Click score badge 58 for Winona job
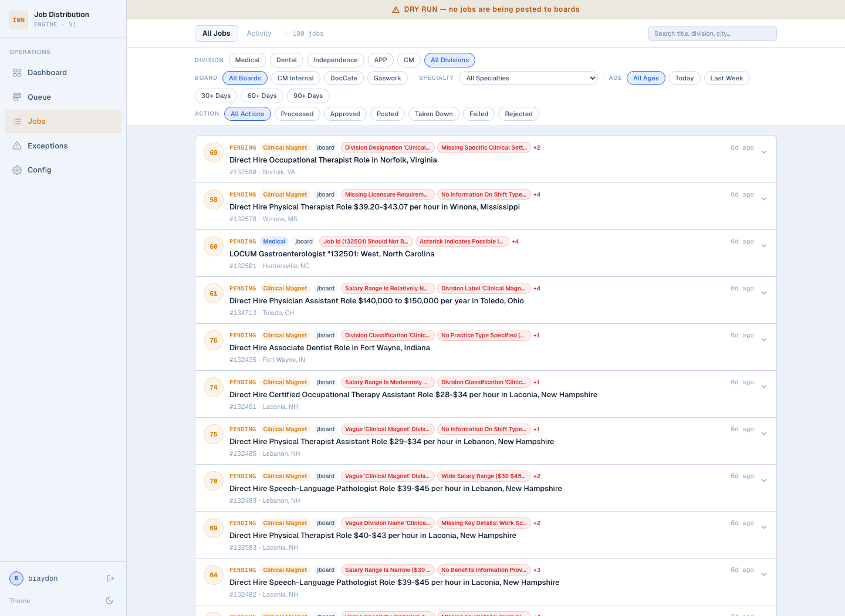 [214, 200]
